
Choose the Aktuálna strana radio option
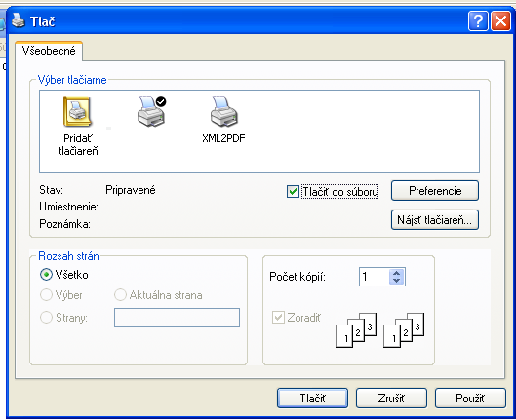click(x=120, y=295)
